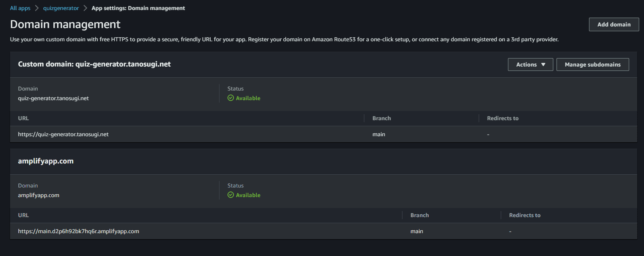Screen dimensions: 644x256
Task: Click the Branch column header in custom domain table
Action: pos(381,118)
